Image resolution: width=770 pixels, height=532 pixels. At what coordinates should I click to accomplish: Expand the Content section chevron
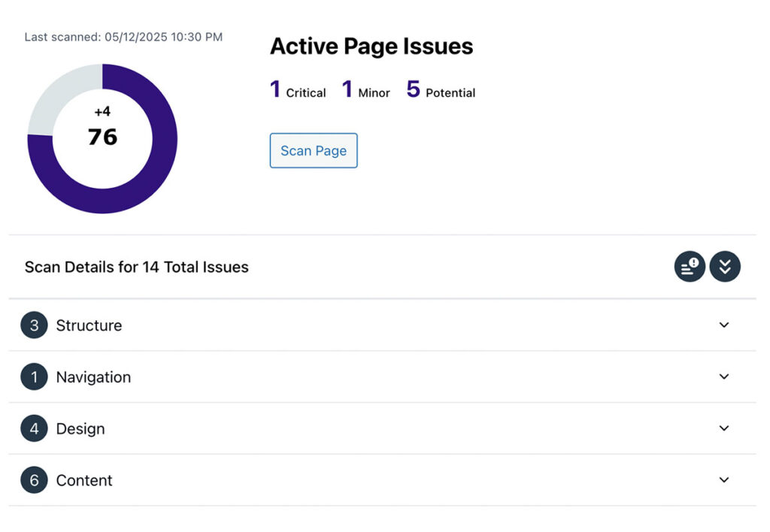pyautogui.click(x=724, y=479)
